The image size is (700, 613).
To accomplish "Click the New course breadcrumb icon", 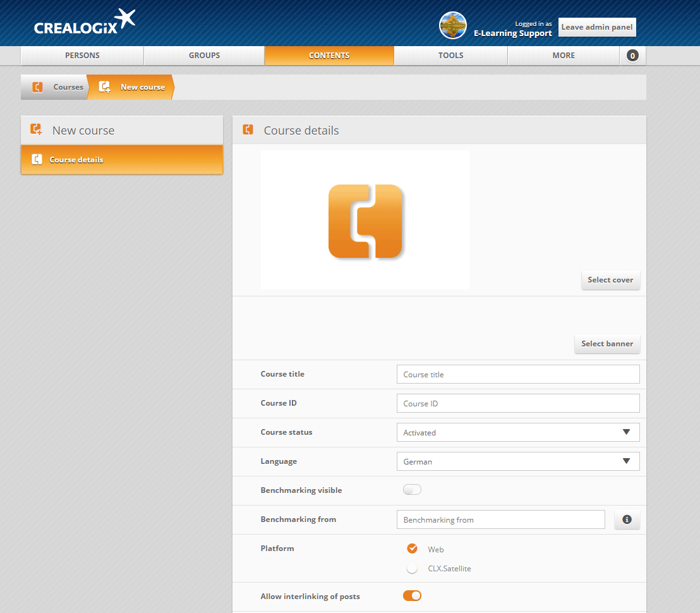I will [x=105, y=87].
